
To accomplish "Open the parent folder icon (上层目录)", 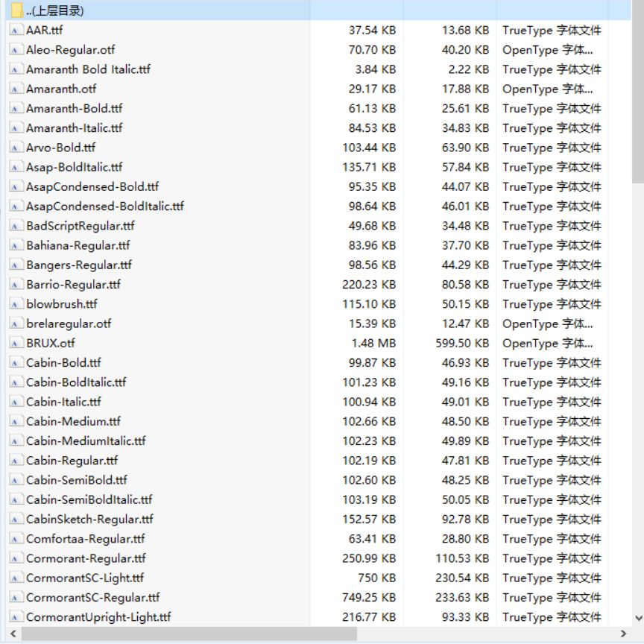I will tap(16, 10).
